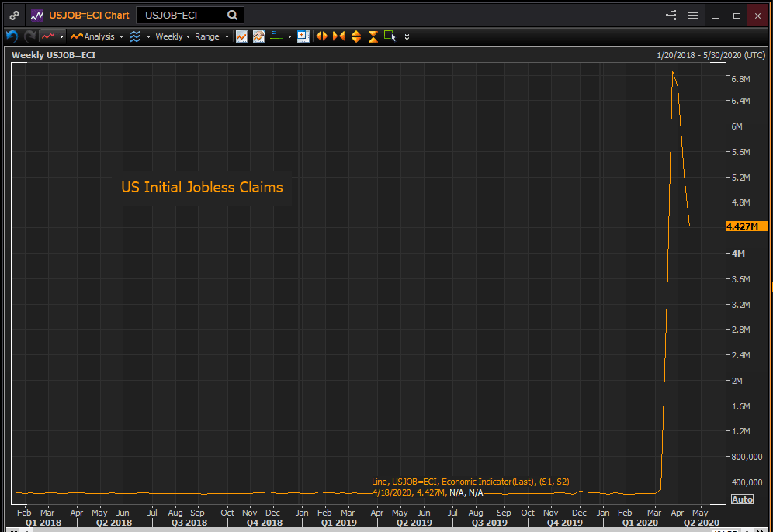
Task: Close the chart window
Action: pos(757,16)
